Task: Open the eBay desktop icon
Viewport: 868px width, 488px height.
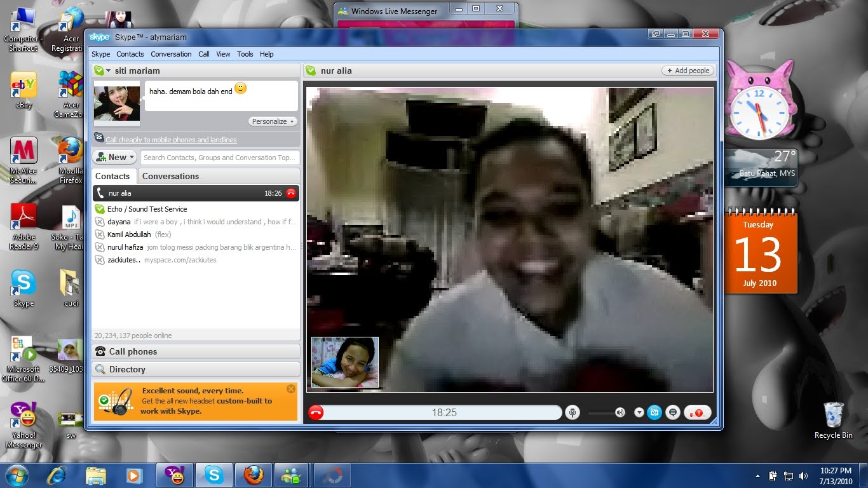Action: pos(24,90)
